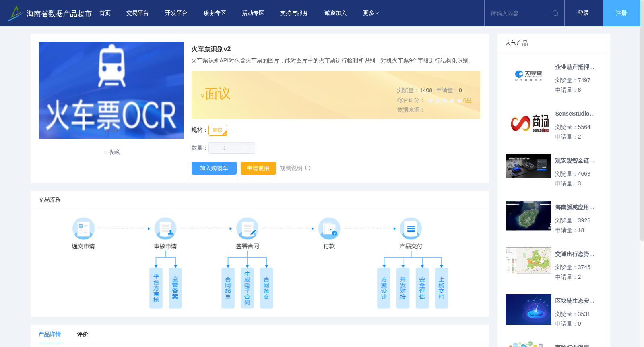Click the 审核申请 step icon

(x=165, y=229)
